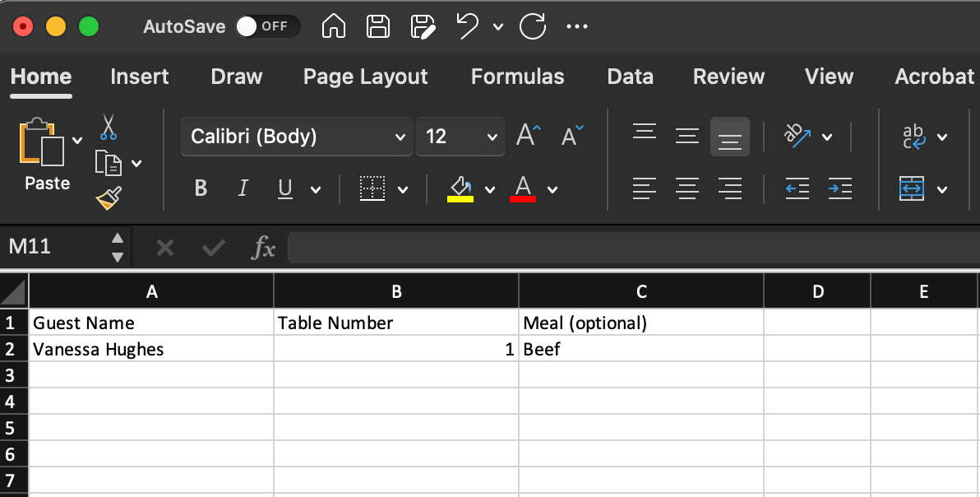Expand the borders dropdown arrow
This screenshot has height=497, width=980.
pos(403,190)
